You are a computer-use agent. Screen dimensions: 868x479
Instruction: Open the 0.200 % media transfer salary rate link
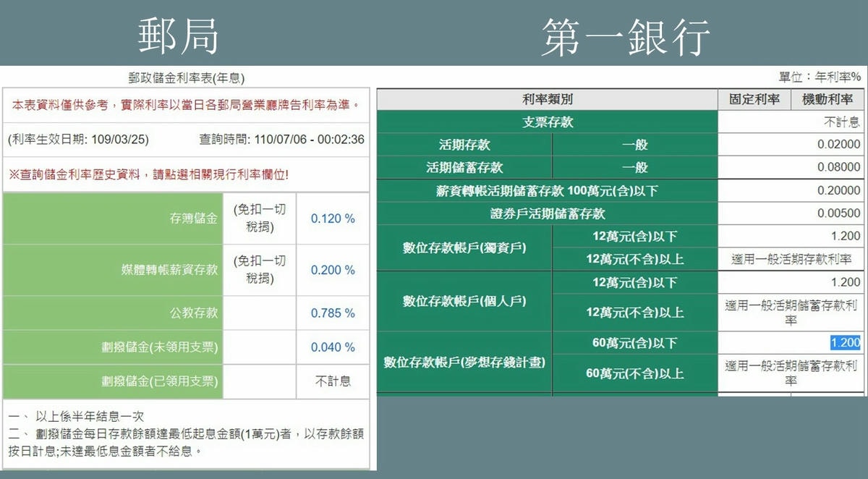click(x=333, y=270)
